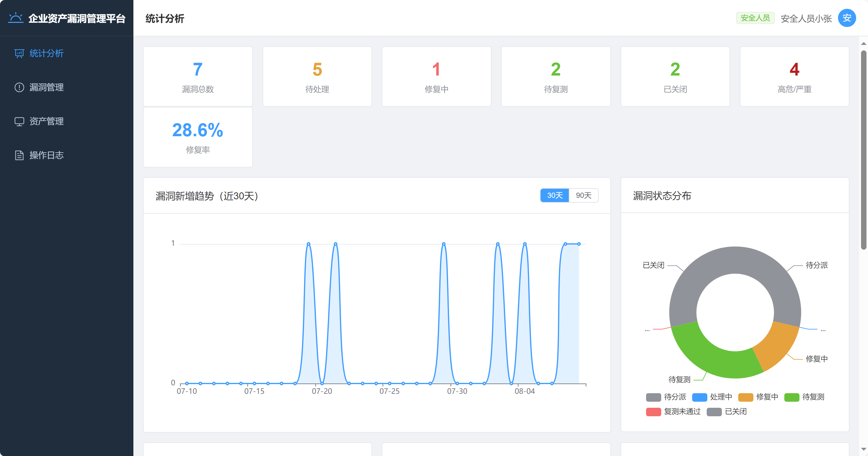
Task: Click the 漏洞管理 warning circle icon
Action: [x=19, y=87]
